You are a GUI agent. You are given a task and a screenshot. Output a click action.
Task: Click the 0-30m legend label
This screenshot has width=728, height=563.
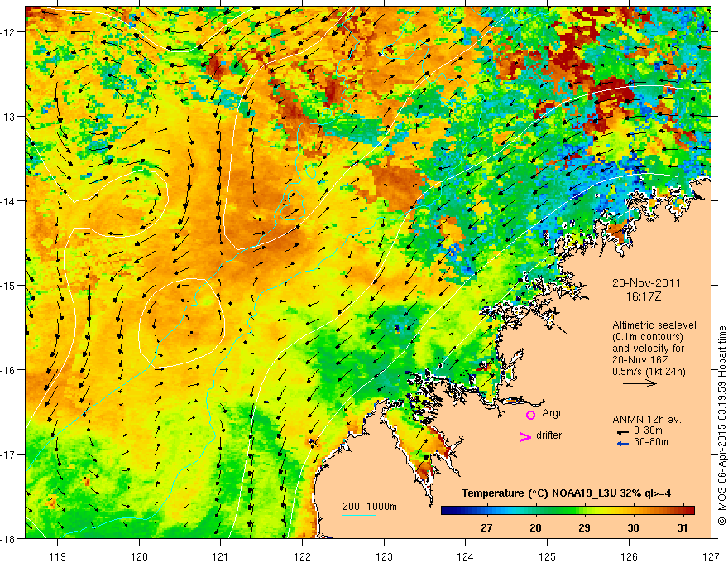648,431
